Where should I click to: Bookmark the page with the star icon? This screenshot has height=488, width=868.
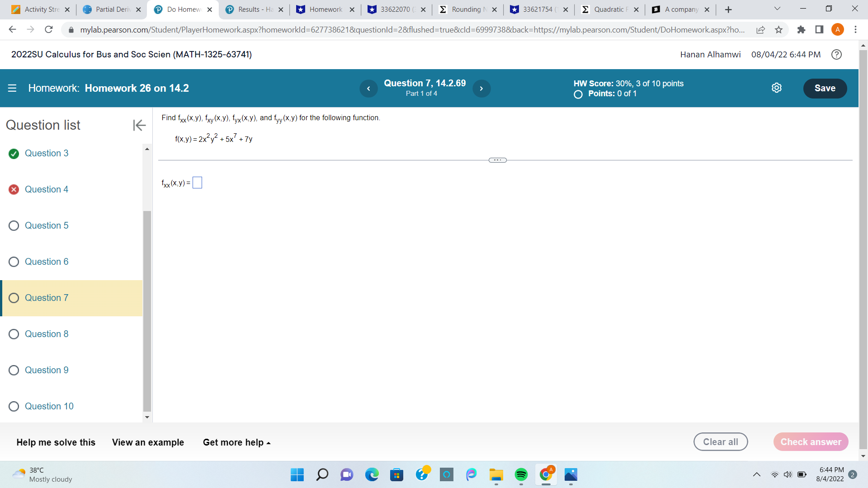click(778, 29)
